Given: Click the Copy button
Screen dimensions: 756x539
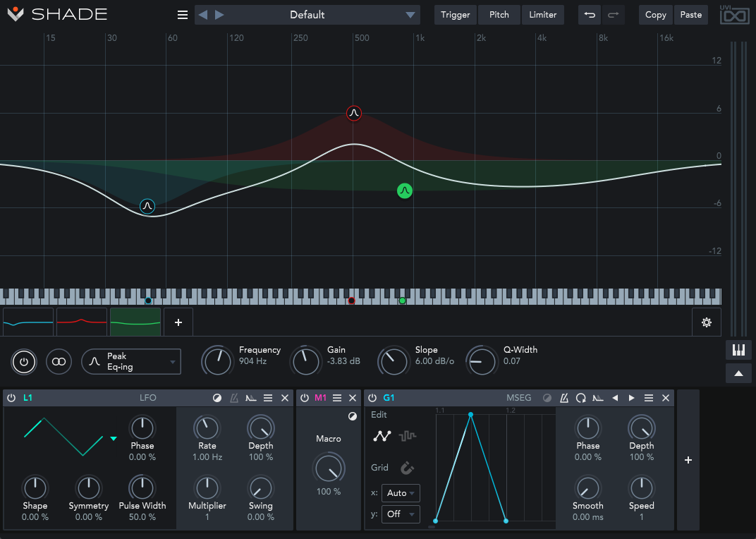Looking at the screenshot, I should (655, 15).
